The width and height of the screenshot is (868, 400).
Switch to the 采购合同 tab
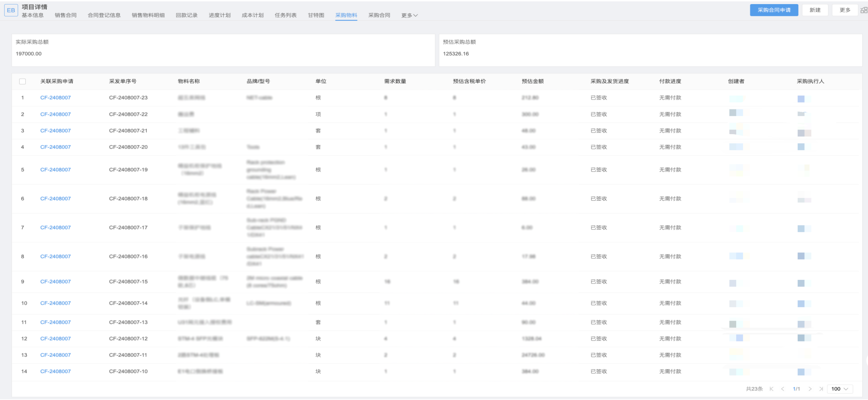pyautogui.click(x=379, y=15)
